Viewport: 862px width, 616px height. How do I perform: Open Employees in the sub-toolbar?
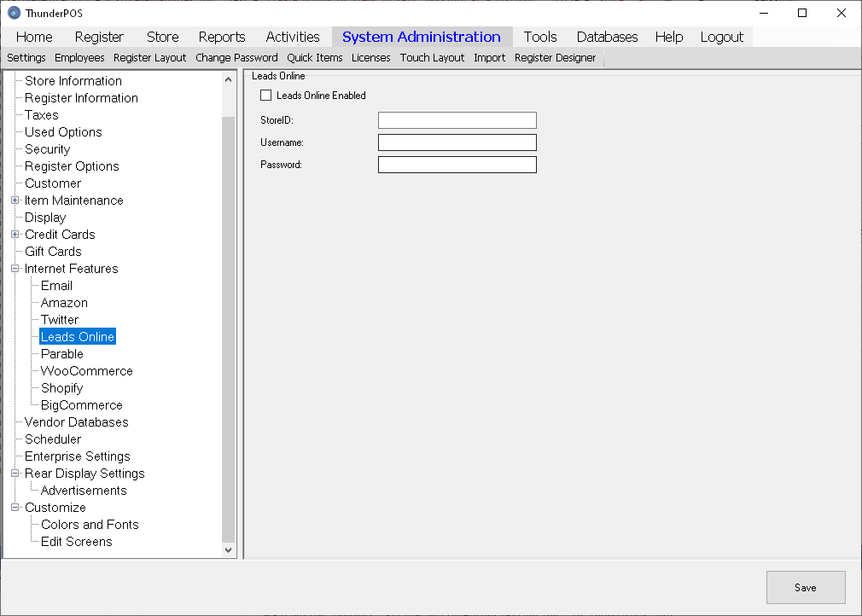click(x=79, y=58)
